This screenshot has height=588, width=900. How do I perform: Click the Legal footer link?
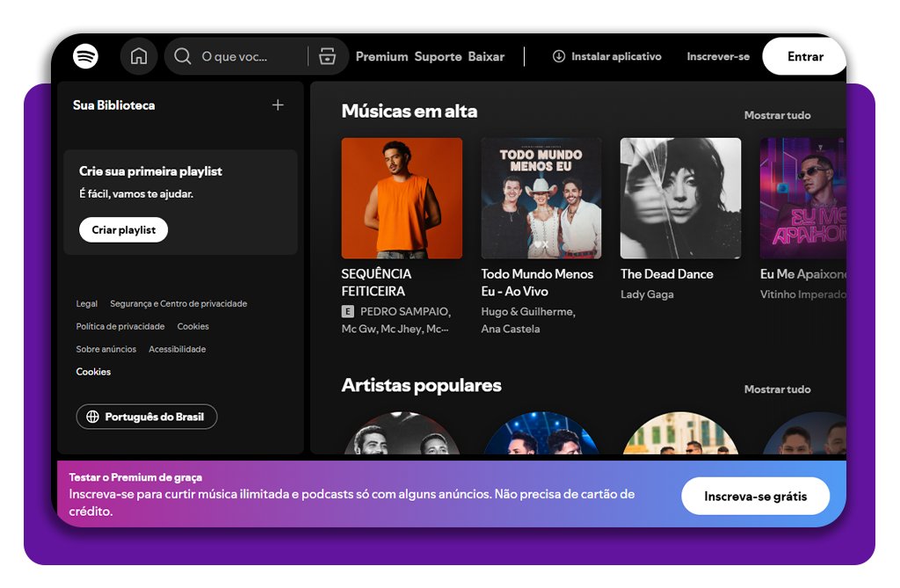click(x=87, y=304)
